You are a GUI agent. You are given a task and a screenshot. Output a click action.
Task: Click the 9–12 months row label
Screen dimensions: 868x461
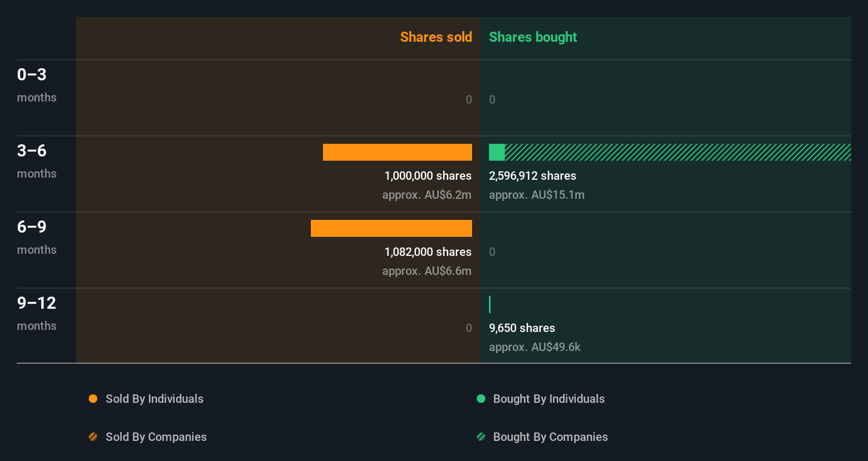coord(36,314)
